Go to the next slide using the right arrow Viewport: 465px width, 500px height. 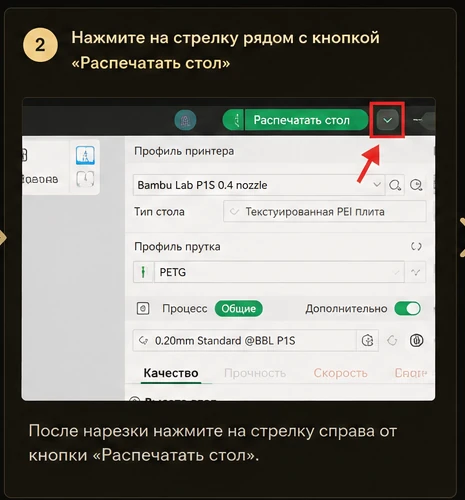462,237
